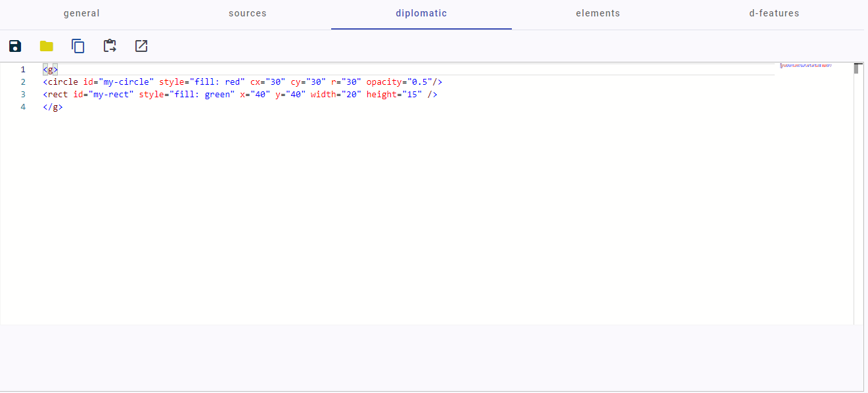Click the copy icon in the toolbar
This screenshot has height=393, width=868.
pos(78,46)
